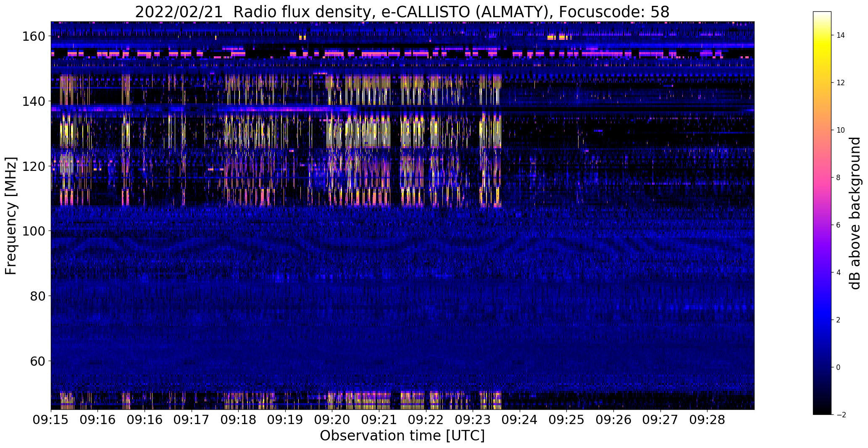The height and width of the screenshot is (448, 868).
Task: Click the 'Observation time [UTC]' x-axis label
Action: pos(402,436)
